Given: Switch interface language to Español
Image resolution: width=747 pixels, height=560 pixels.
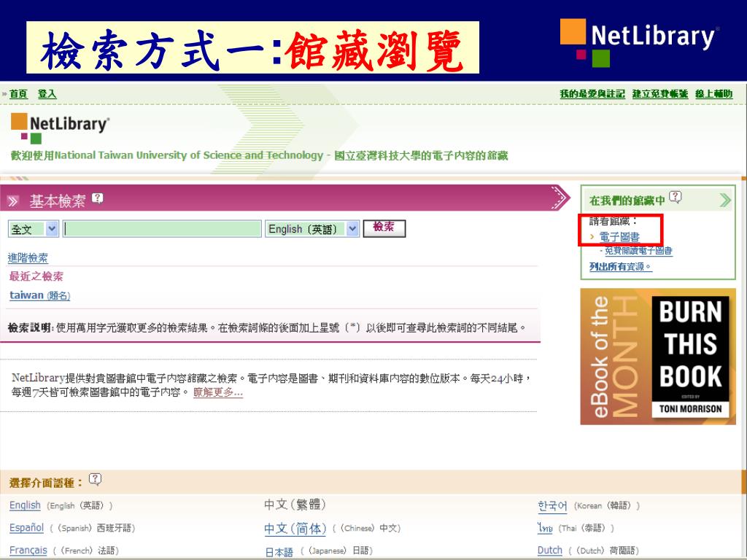Looking at the screenshot, I should coord(27,528).
